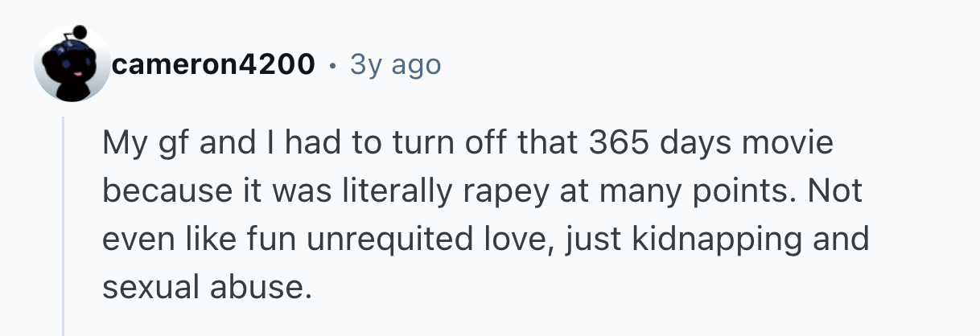Screen dimensions: 980x336
Task: Collapse the thread using the vertical line
Action: (64, 225)
